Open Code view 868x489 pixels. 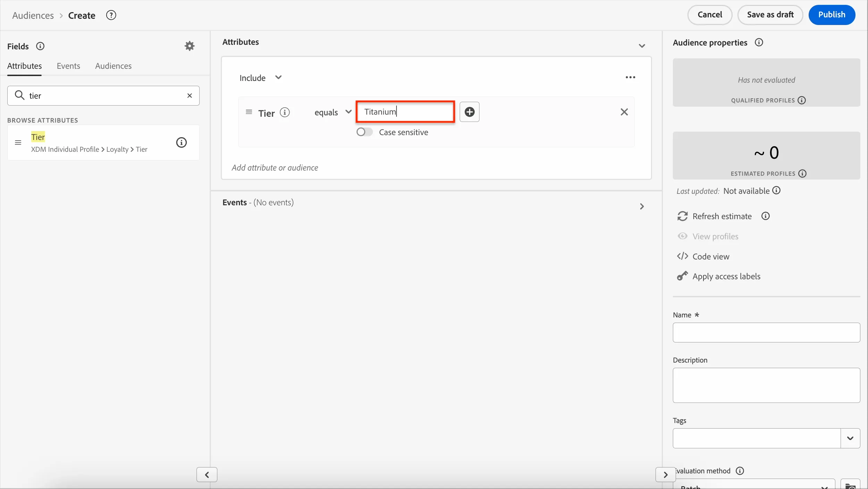pos(703,256)
